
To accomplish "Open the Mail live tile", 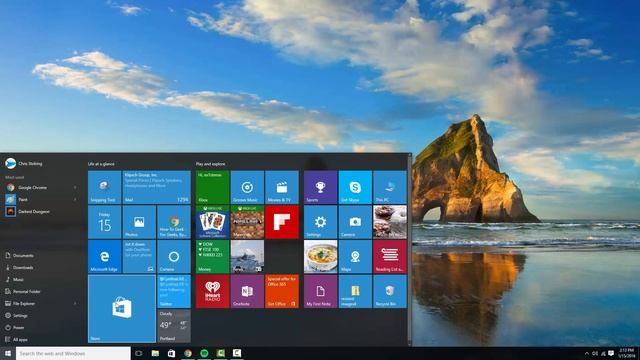I will [x=157, y=187].
